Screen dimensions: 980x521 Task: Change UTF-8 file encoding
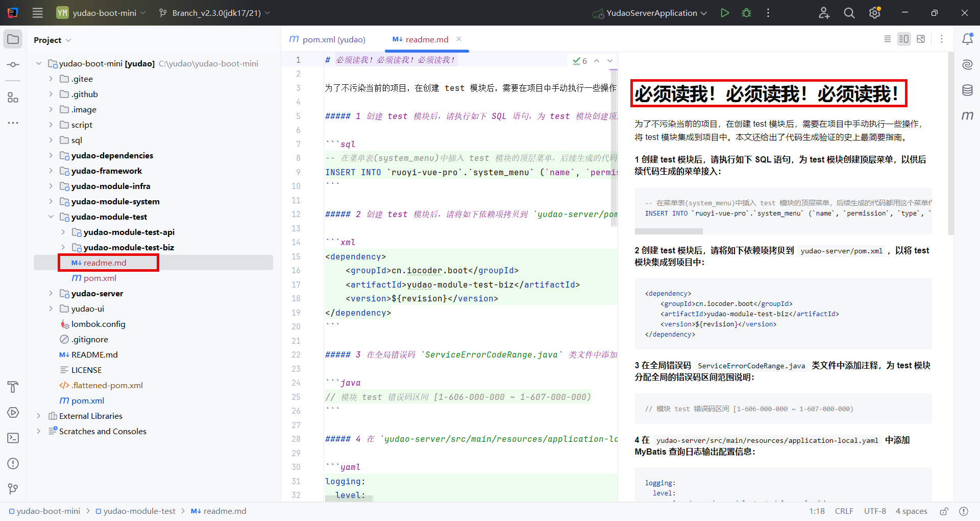click(x=875, y=511)
